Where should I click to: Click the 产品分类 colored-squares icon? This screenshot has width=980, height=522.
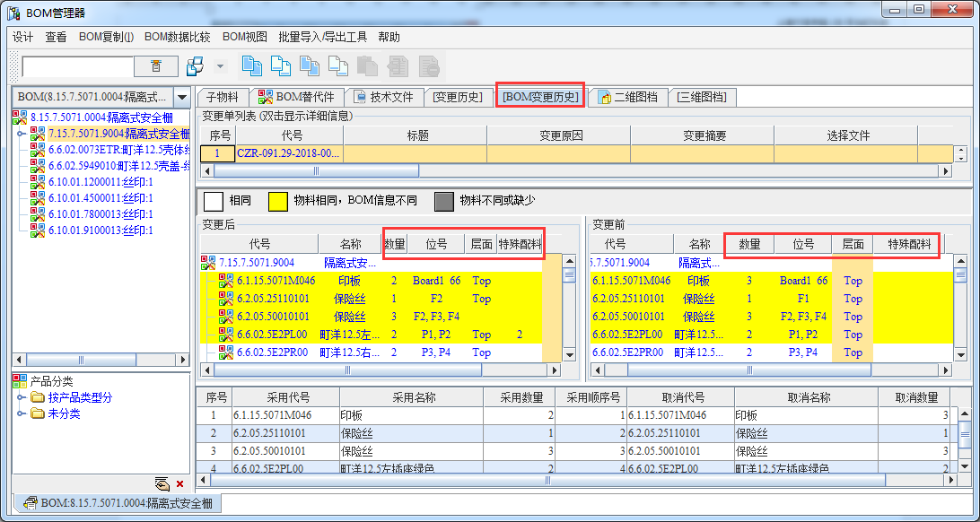coord(20,381)
